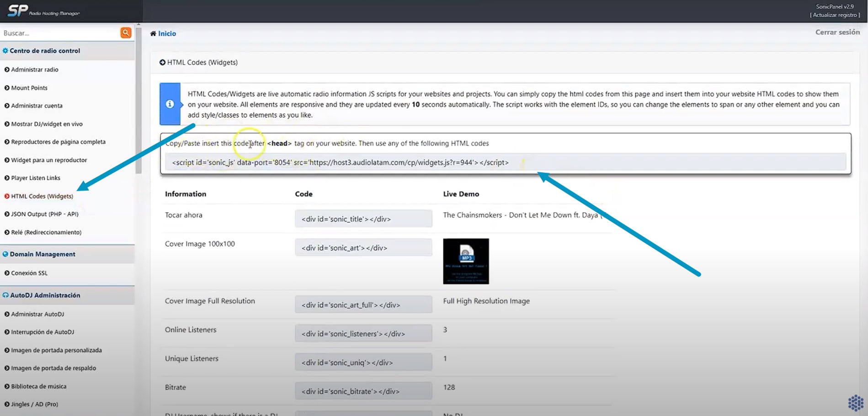Click the arrow icon in the HTML Codes heading
The height and width of the screenshot is (416, 868).
point(162,62)
